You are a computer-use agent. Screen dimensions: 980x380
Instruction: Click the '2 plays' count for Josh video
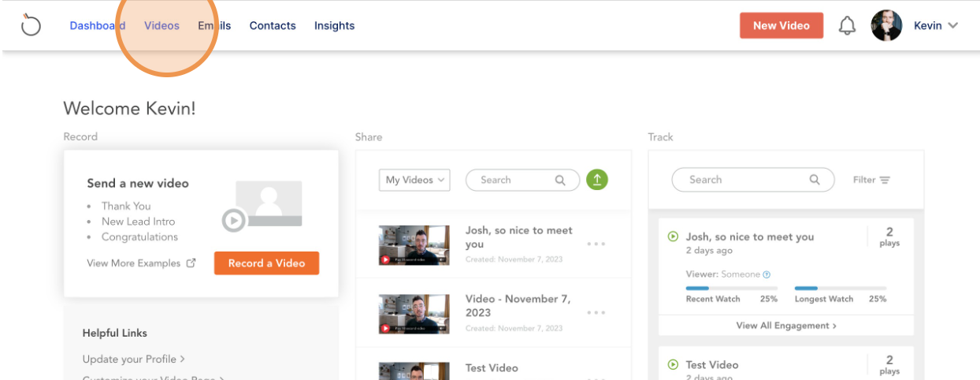(889, 237)
